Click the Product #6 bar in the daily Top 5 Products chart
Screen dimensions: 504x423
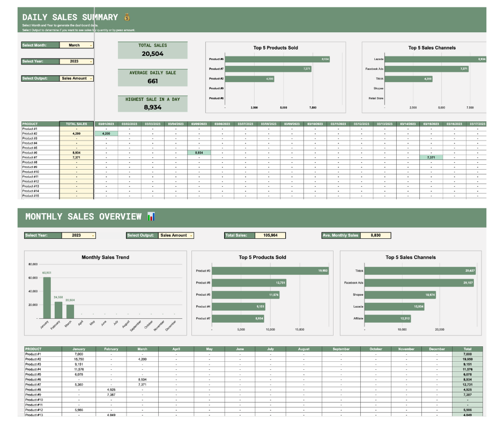pyautogui.click(x=277, y=59)
